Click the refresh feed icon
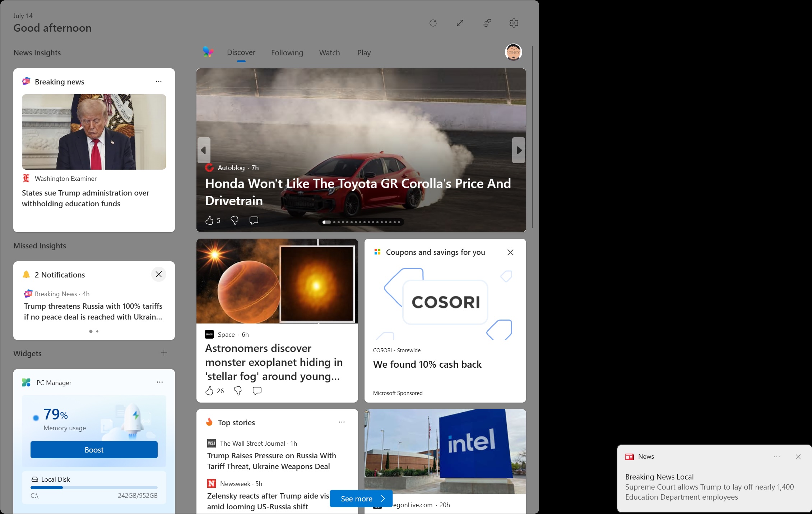 pyautogui.click(x=433, y=23)
